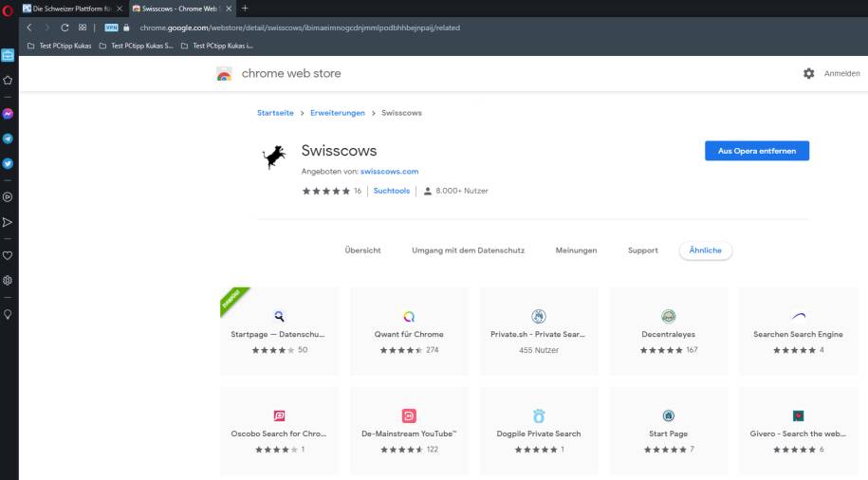Open the Decentraleyes extension card
This screenshot has width=868, height=480.
[x=668, y=330]
